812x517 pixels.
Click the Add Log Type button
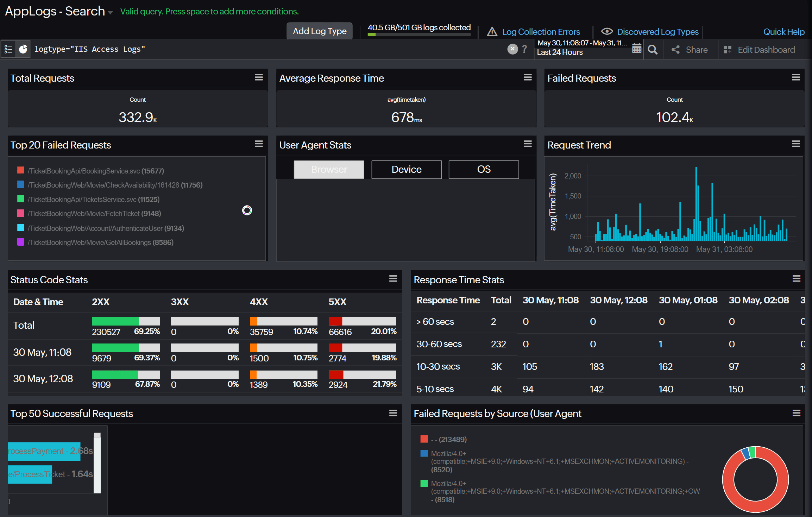319,31
